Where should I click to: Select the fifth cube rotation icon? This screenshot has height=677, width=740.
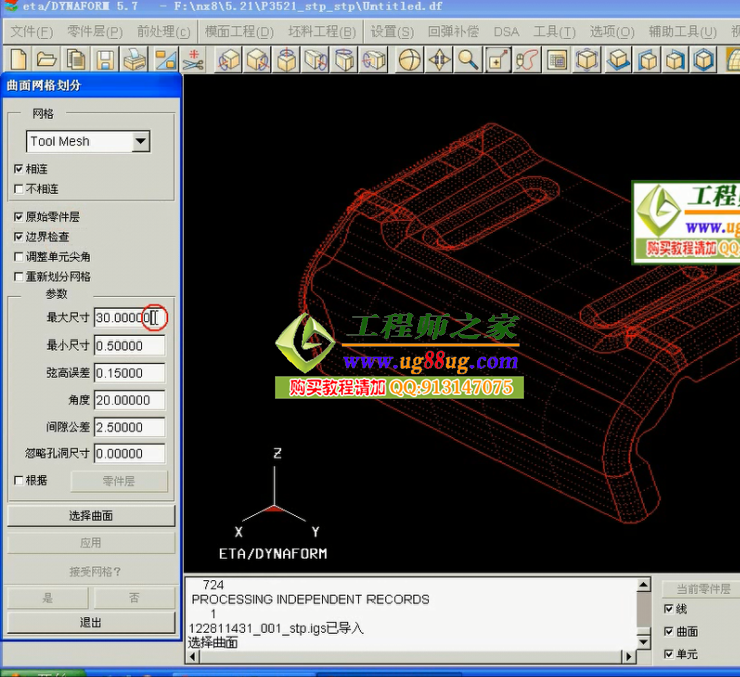pos(345,60)
